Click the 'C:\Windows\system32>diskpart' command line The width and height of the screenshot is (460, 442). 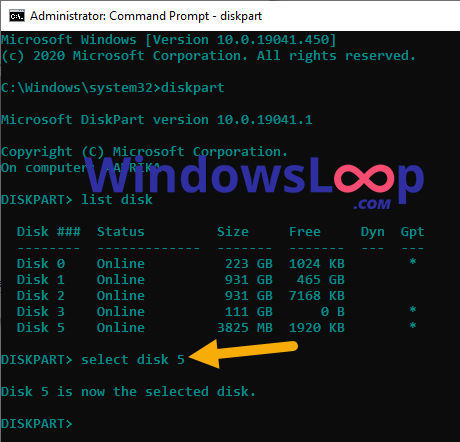point(113,88)
